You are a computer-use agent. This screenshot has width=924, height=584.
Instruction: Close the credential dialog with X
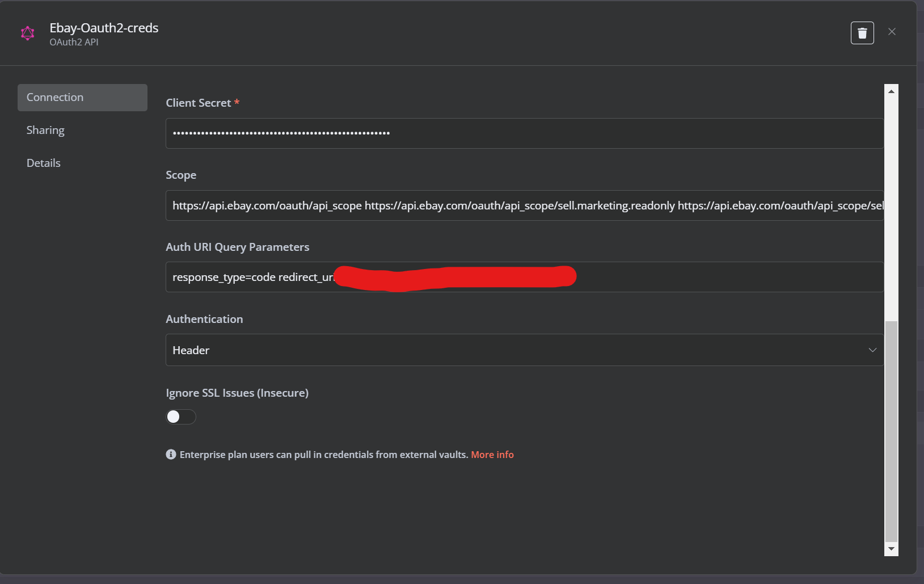(x=892, y=32)
